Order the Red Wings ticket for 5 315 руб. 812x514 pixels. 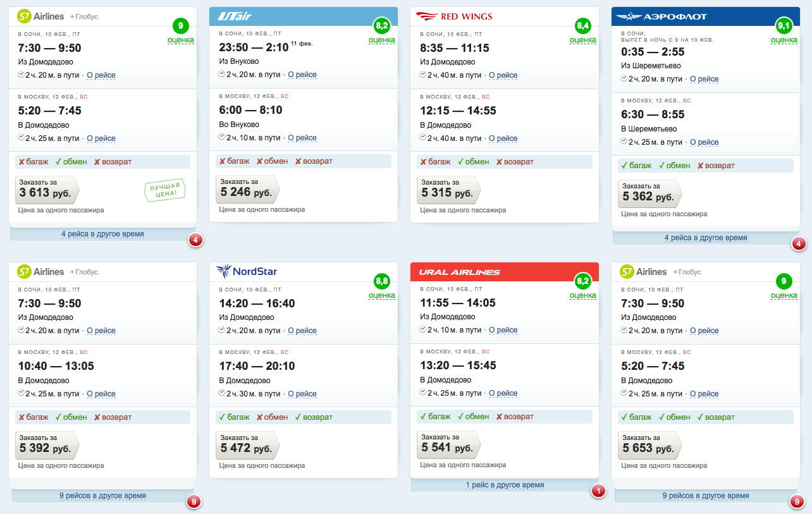point(448,189)
